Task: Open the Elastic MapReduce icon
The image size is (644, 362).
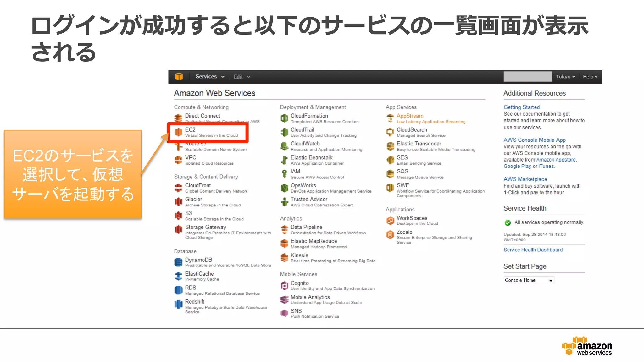Action: [284, 243]
